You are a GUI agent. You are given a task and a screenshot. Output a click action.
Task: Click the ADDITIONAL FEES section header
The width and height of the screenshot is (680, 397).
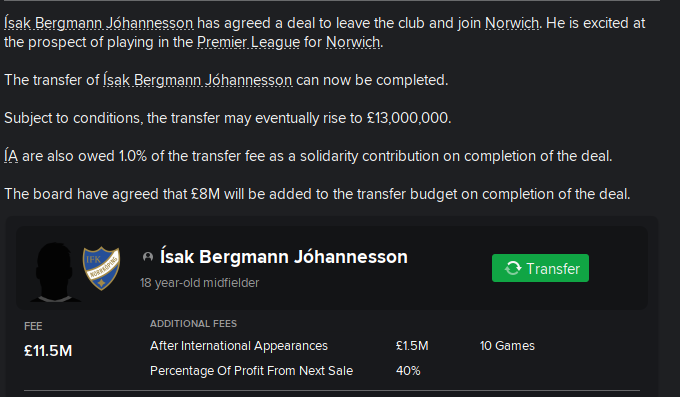[x=193, y=324]
